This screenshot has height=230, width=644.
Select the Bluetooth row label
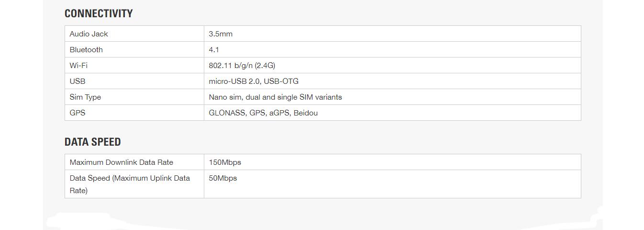(86, 50)
